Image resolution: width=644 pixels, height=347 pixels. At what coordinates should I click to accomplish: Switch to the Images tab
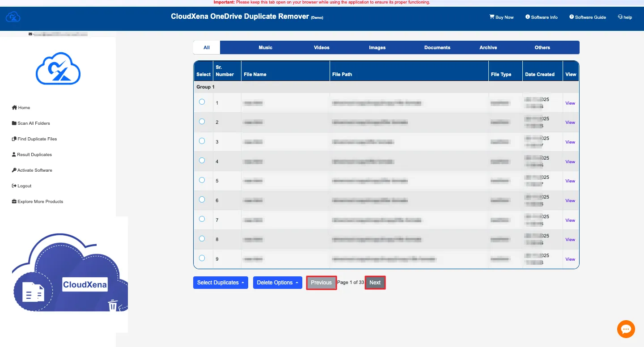[x=377, y=47]
